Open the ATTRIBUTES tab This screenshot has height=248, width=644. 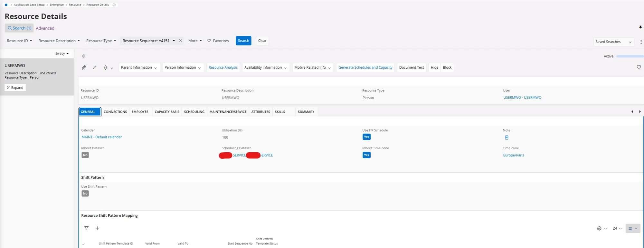pos(260,112)
